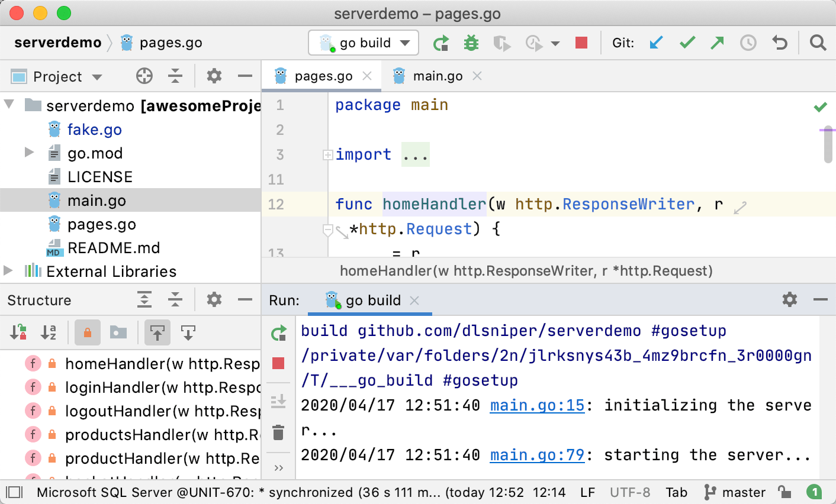Sort Structure members alphabetically
Image resolution: width=836 pixels, height=504 pixels.
pos(49,332)
